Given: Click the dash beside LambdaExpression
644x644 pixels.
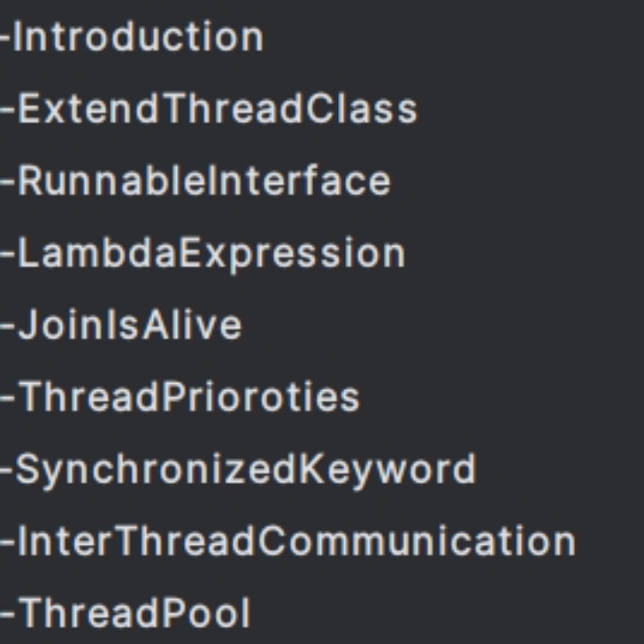Looking at the screenshot, I should coord(6,255).
